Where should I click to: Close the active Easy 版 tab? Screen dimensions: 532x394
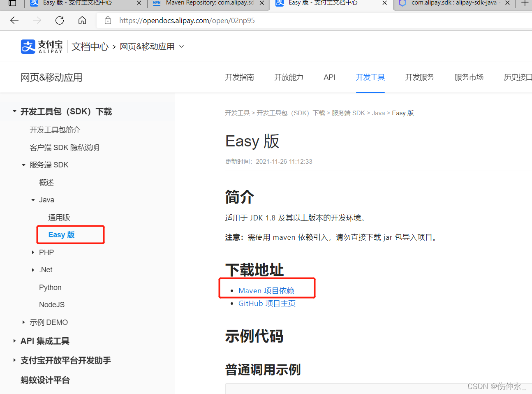(384, 3)
